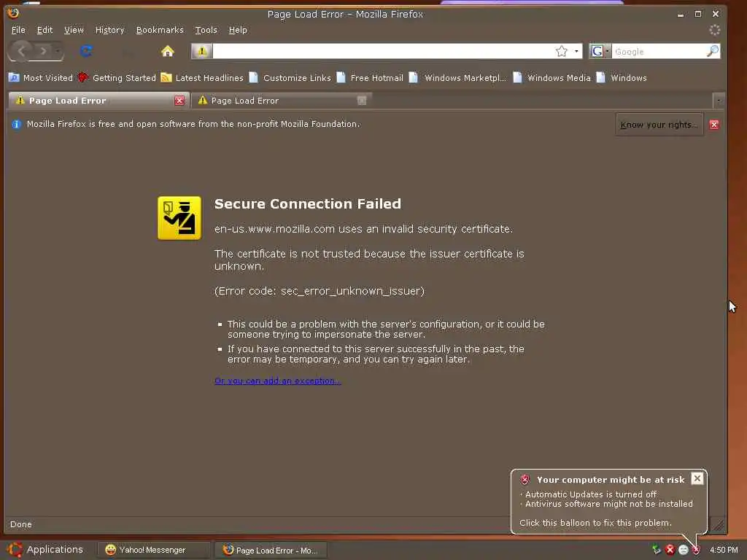Close the computer at risk balloon
747x560 pixels.
coord(697,478)
